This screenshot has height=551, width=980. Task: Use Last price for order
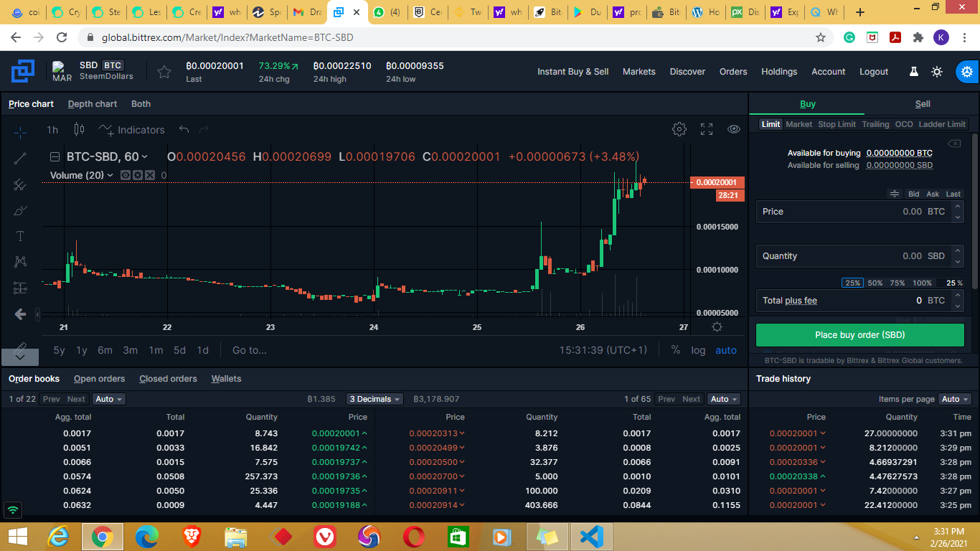[x=953, y=194]
